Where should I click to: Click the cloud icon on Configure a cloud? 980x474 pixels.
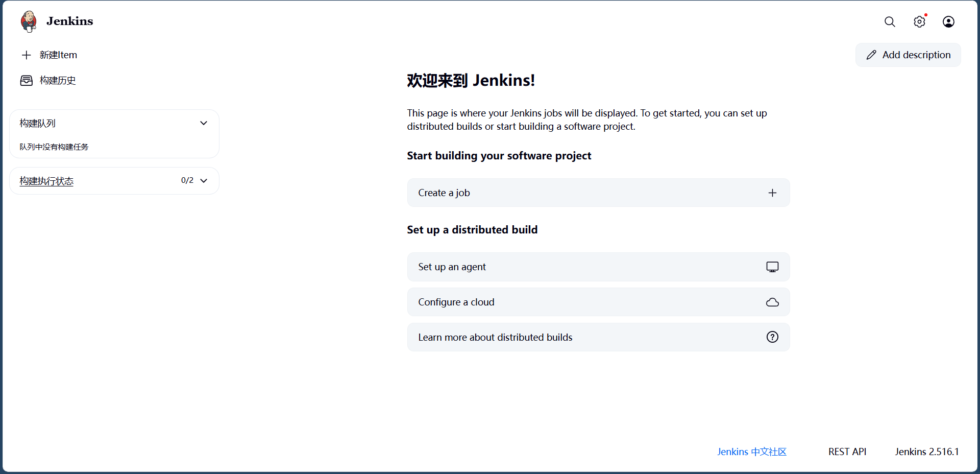(x=772, y=302)
